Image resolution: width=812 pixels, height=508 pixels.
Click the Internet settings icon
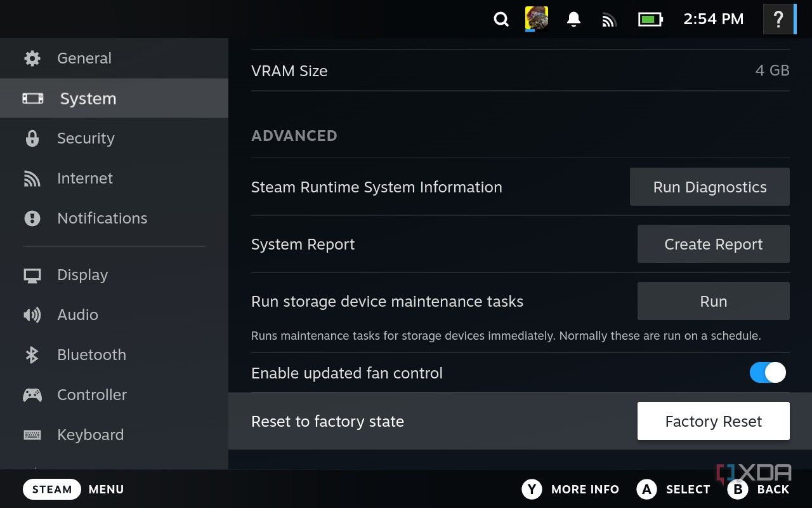point(32,178)
